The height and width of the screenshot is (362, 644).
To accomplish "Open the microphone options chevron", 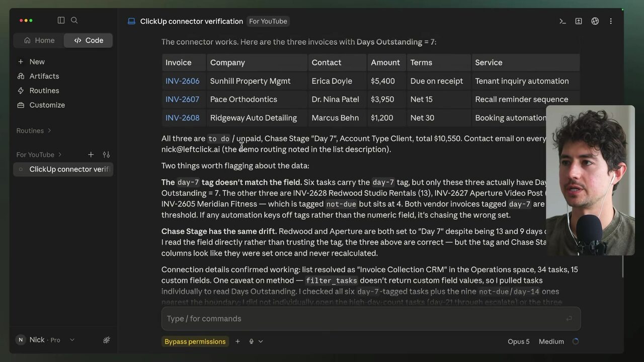I will coord(261,341).
